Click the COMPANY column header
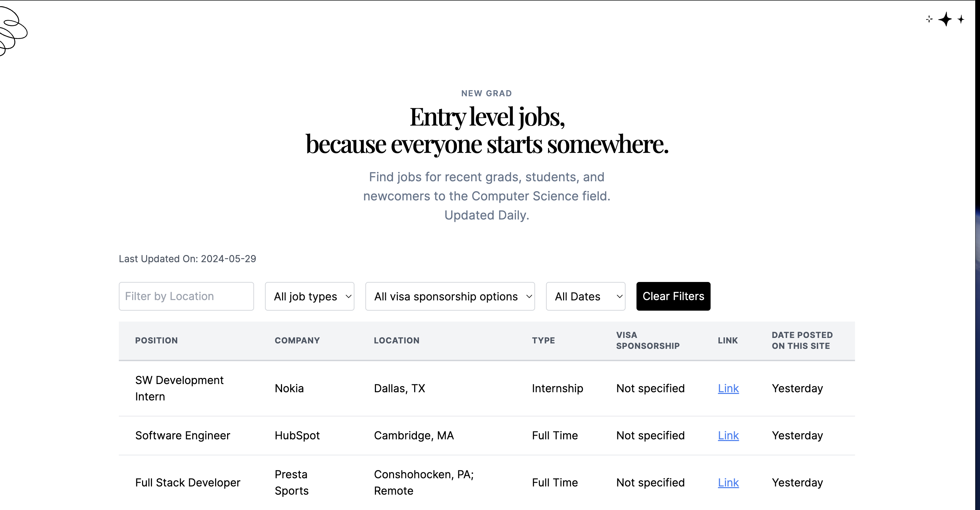The width and height of the screenshot is (980, 510). point(297,340)
